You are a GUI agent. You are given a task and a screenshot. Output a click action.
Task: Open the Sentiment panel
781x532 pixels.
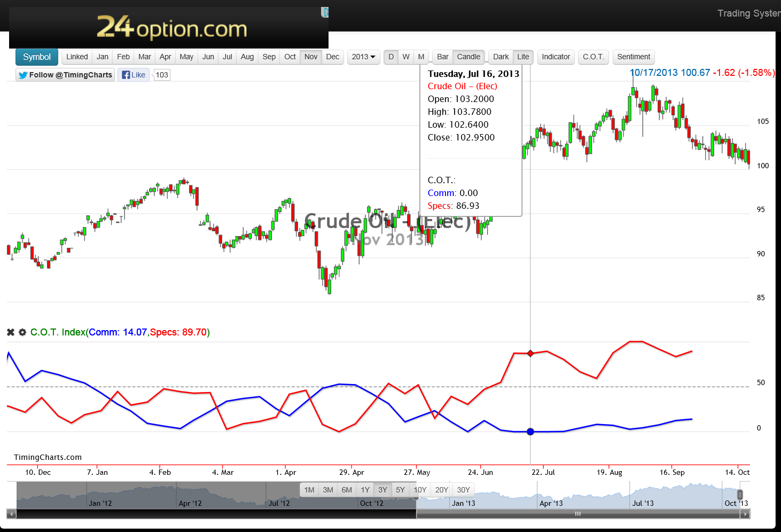(x=634, y=57)
